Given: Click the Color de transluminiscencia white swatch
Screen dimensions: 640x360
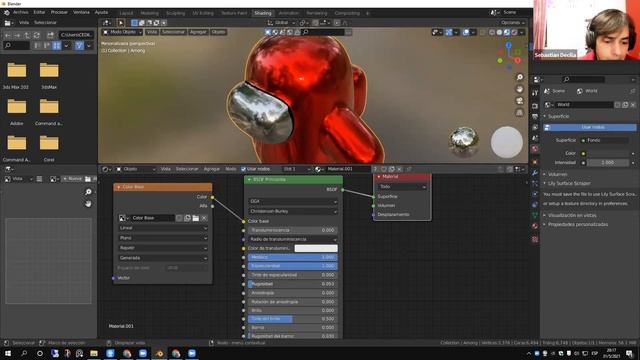Looking at the screenshot, I should [x=316, y=248].
